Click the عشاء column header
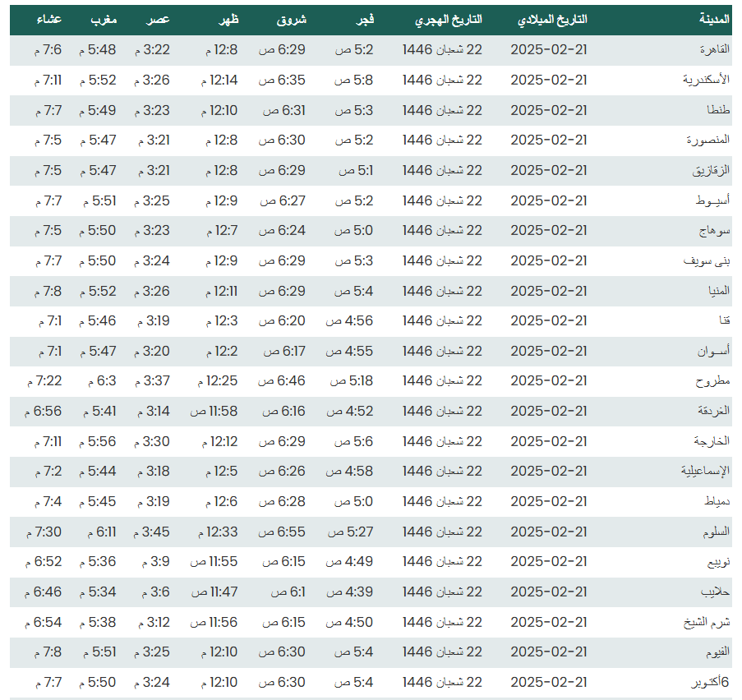The width and height of the screenshot is (742, 700). click(x=49, y=20)
